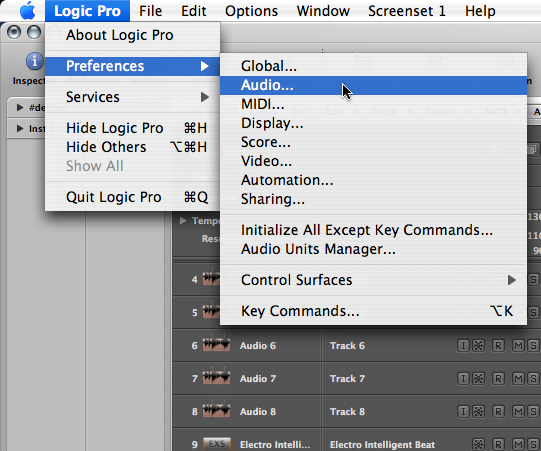Open the Key Commands window
Viewport: 541px width, 451px height.
pos(373,311)
